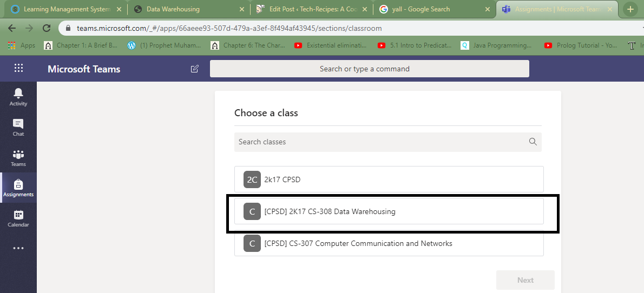Open a new browser tab with the plus button
This screenshot has width=644, height=293.
[x=631, y=9]
